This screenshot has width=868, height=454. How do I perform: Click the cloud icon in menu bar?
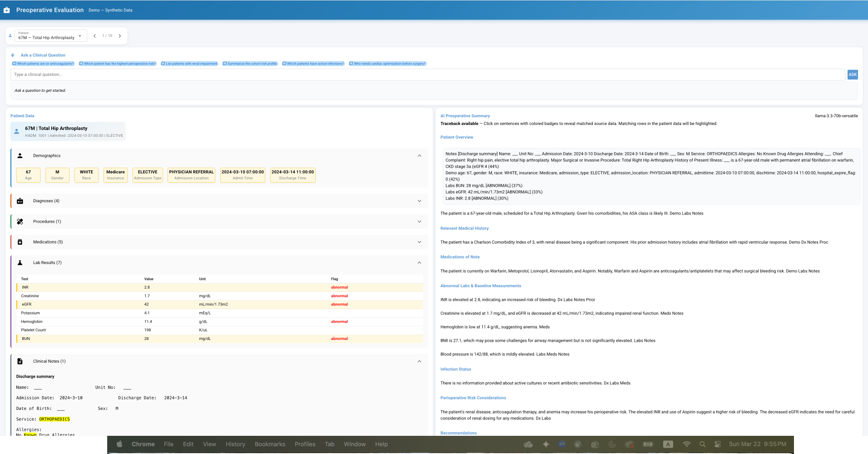click(x=528, y=444)
